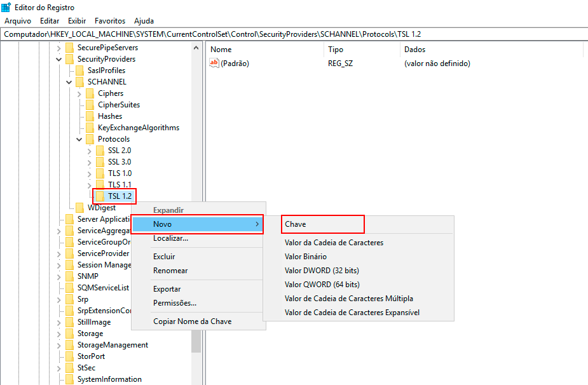Expand the SSL 3.0 key
Screen dimensions: 588x385
tap(89, 162)
